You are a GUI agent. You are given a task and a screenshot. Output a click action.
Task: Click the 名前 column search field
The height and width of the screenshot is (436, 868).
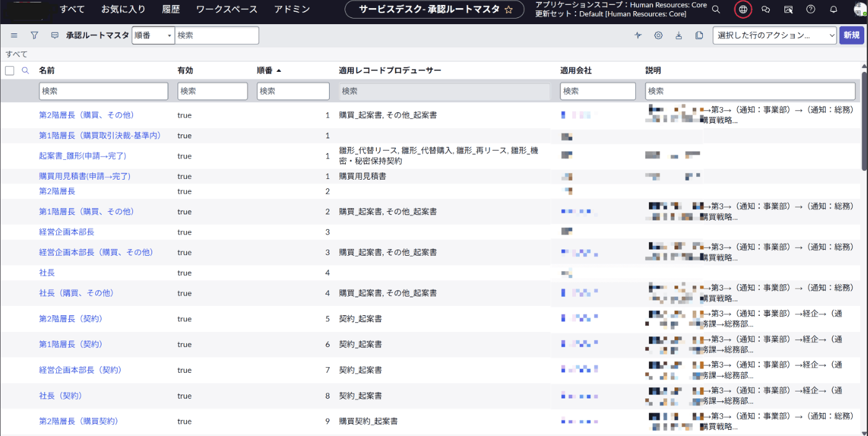(x=103, y=91)
